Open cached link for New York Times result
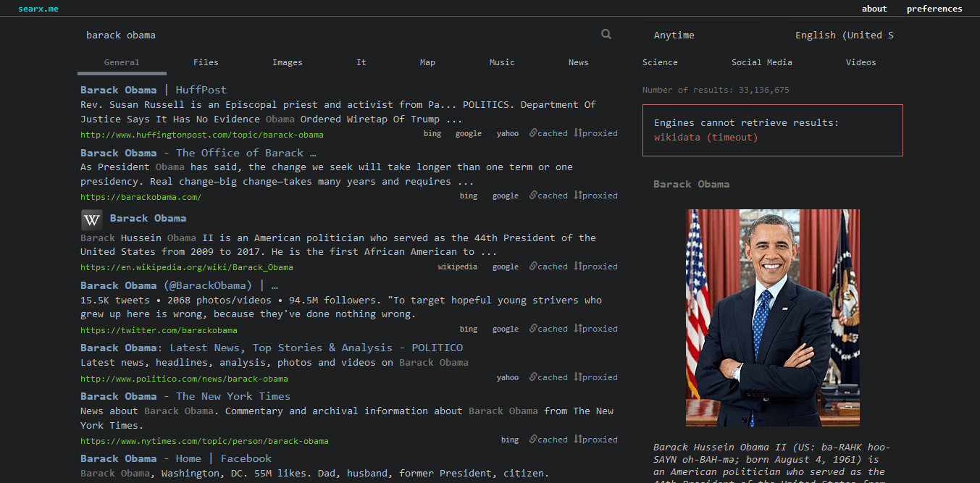 (x=548, y=440)
